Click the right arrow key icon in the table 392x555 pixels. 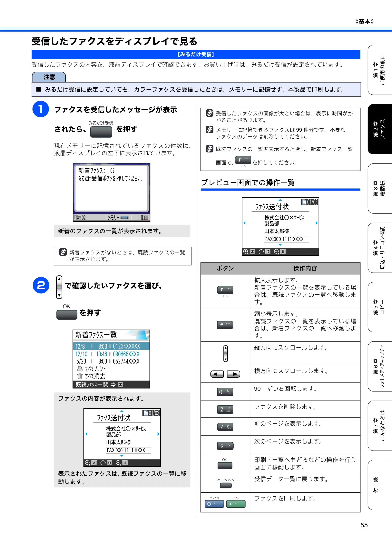tap(233, 374)
